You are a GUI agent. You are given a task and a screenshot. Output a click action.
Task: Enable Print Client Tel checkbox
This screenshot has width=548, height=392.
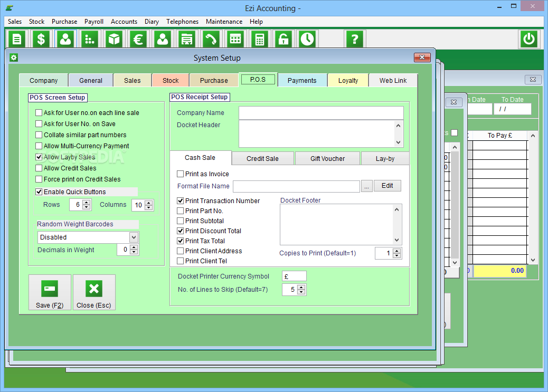(181, 261)
